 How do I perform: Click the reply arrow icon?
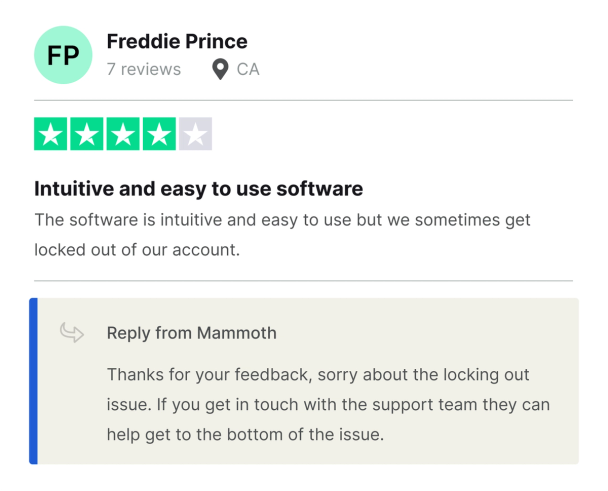(x=72, y=332)
